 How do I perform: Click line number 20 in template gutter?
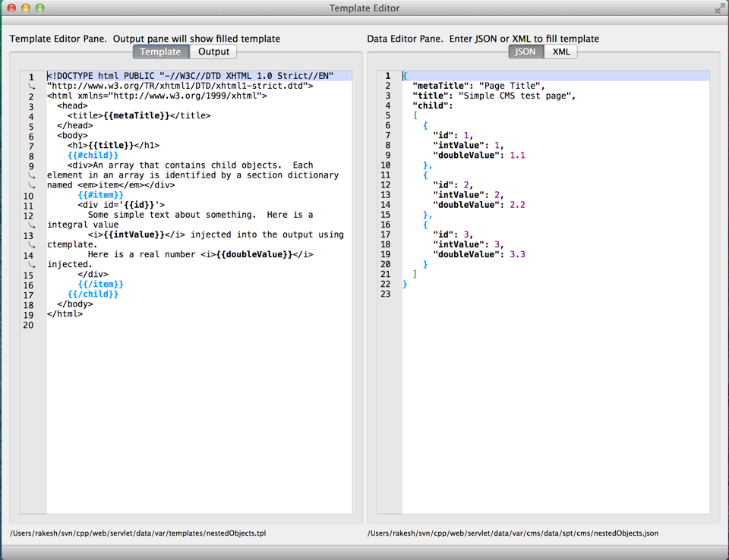28,325
